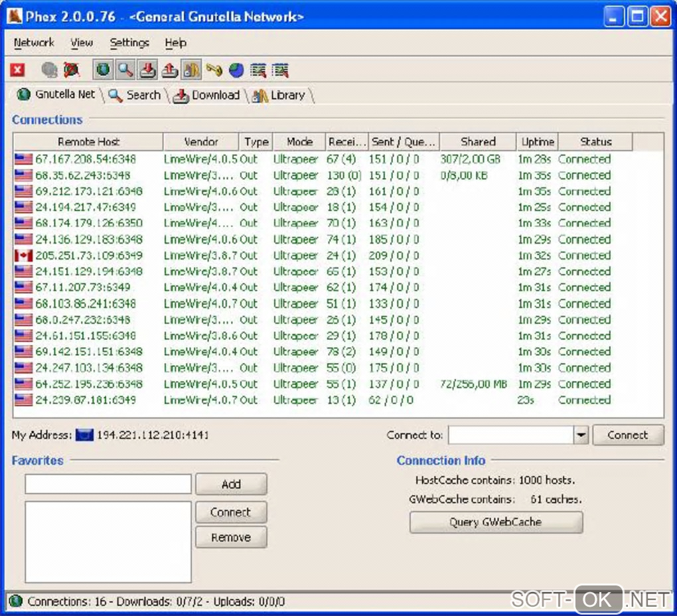677x616 pixels.
Task: Toggle the Library books toolbar button
Action: pos(191,70)
